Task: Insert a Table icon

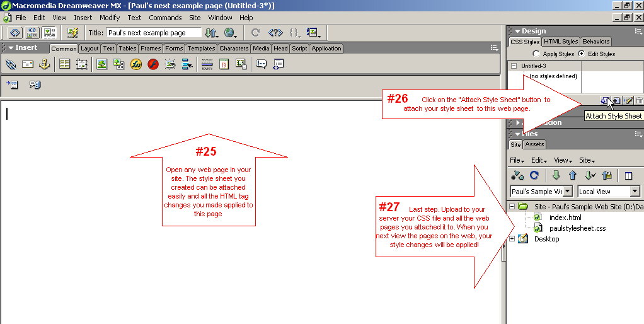Action: 64,64
